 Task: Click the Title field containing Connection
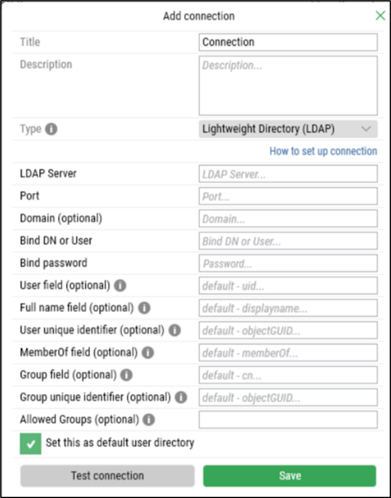(x=288, y=42)
